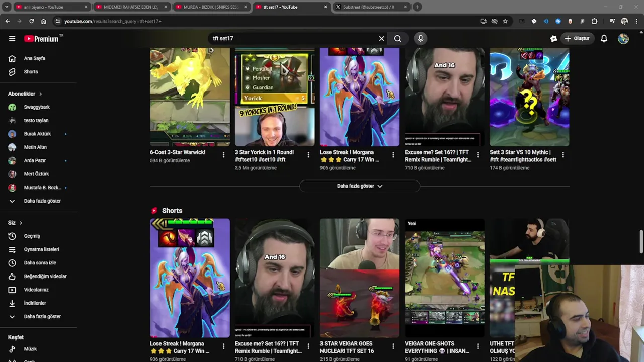644x362 pixels.
Task: Open the browser extensions puzzle icon
Action: pyautogui.click(x=594, y=21)
